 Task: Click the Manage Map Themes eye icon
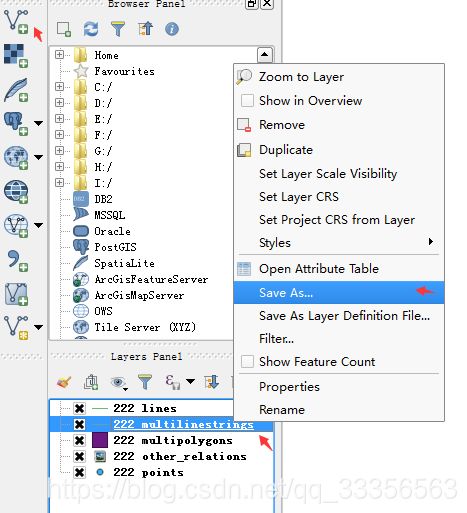click(x=118, y=382)
